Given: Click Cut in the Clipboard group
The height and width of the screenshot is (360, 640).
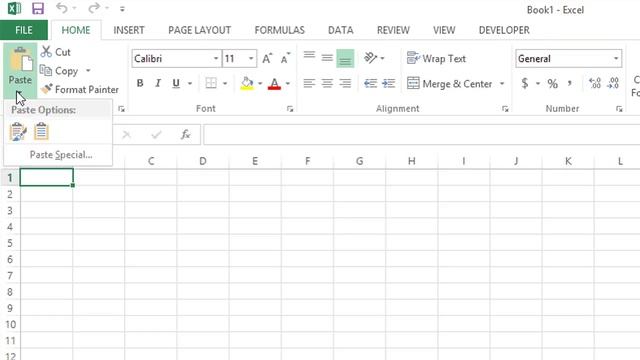Looking at the screenshot, I should tap(56, 52).
